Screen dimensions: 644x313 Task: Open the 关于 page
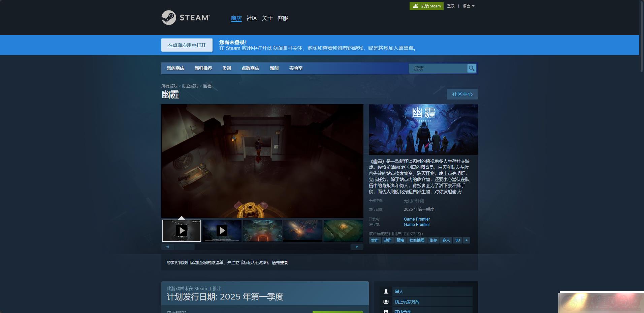click(x=267, y=18)
